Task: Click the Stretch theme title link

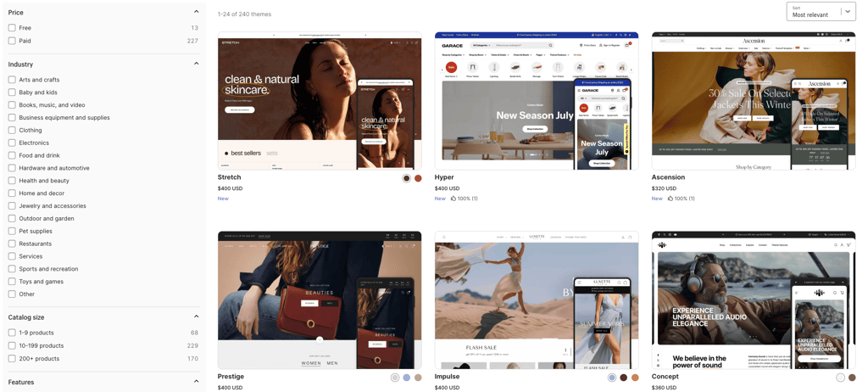Action: (229, 177)
